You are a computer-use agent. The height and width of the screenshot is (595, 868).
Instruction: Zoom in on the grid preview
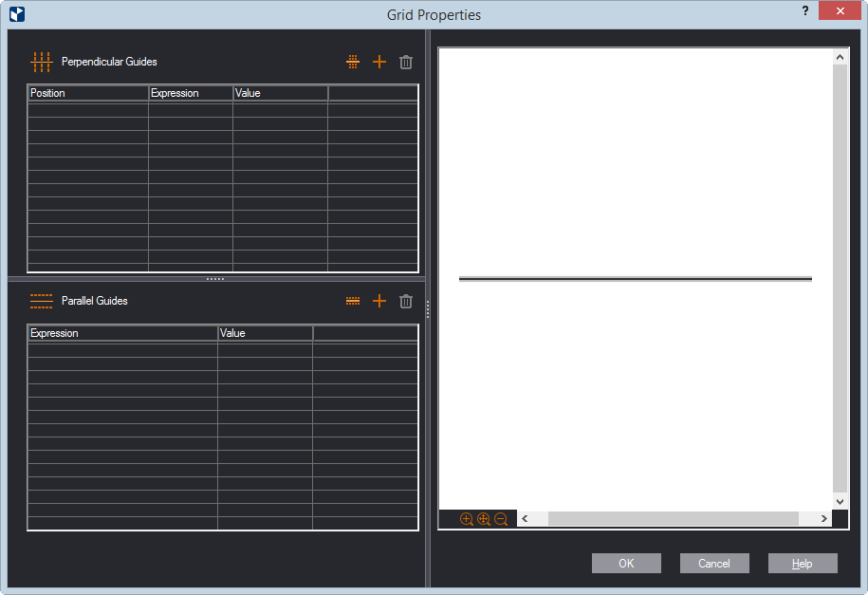click(x=466, y=519)
